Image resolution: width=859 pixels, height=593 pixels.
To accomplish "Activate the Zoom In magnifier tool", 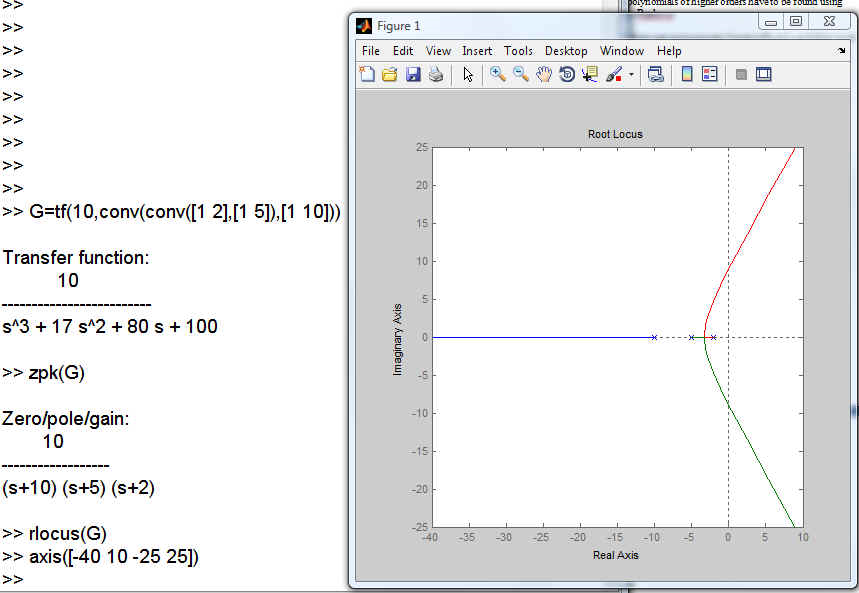I will (x=497, y=74).
